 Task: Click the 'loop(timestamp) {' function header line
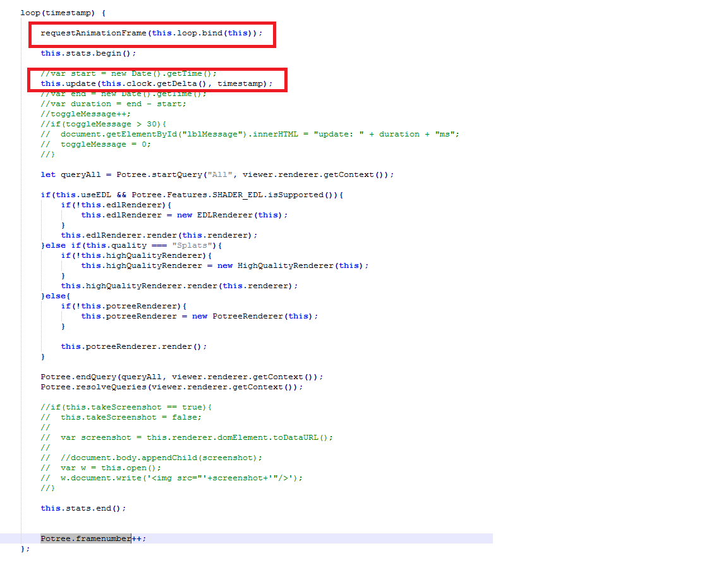tap(63, 13)
